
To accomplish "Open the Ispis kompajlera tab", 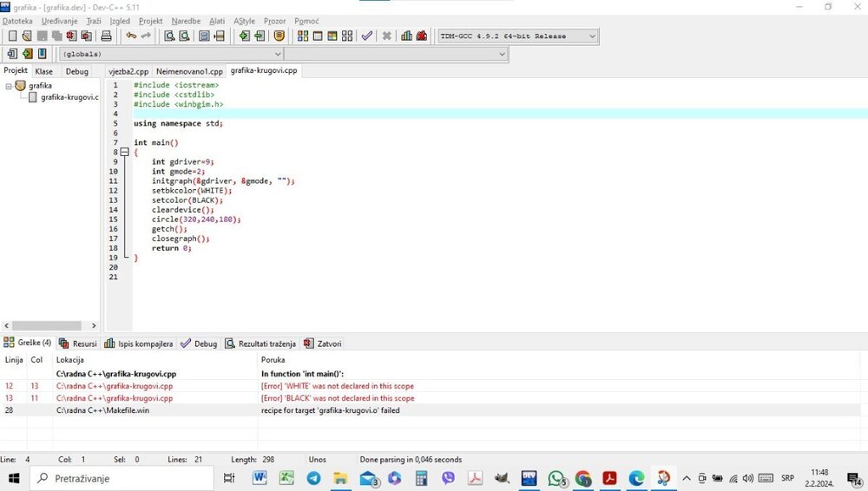I will tap(139, 344).
